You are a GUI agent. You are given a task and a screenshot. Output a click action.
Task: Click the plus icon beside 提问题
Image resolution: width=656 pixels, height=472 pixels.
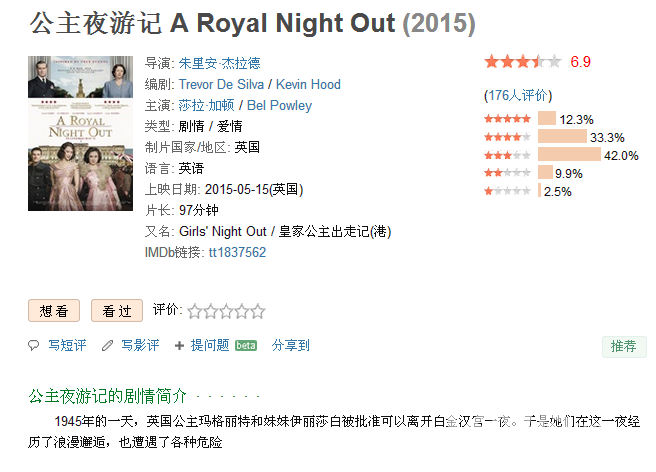179,346
